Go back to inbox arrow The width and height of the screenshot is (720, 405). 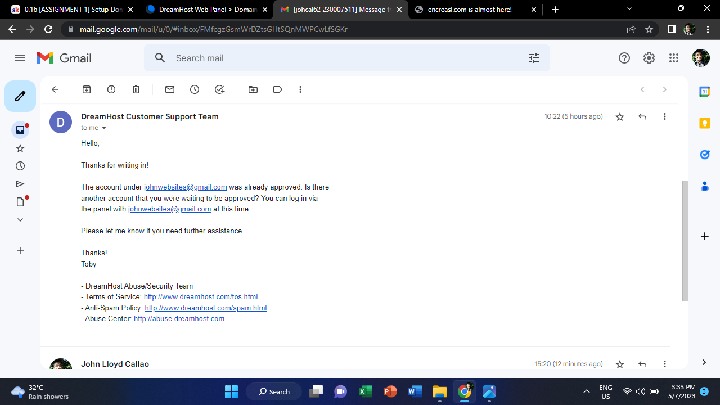click(x=55, y=90)
